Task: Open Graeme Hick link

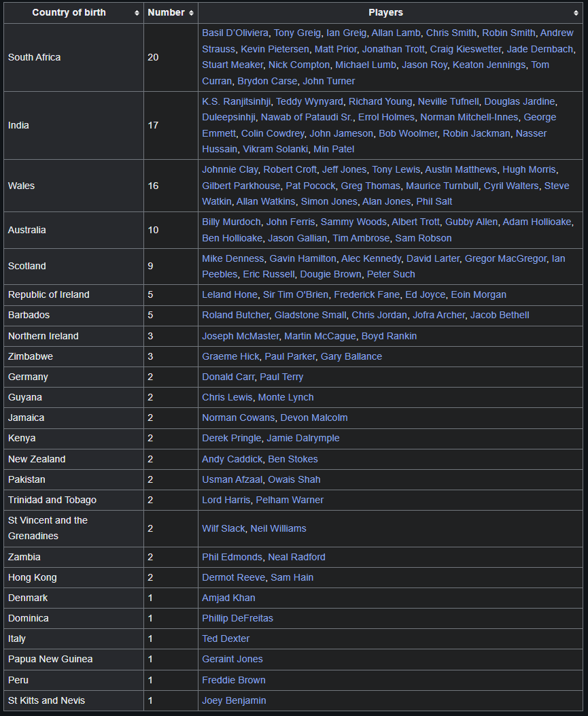Action: (230, 356)
